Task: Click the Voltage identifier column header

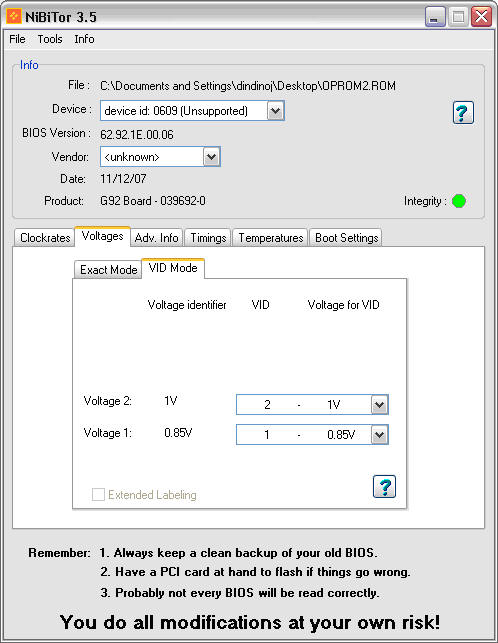Action: (187, 305)
